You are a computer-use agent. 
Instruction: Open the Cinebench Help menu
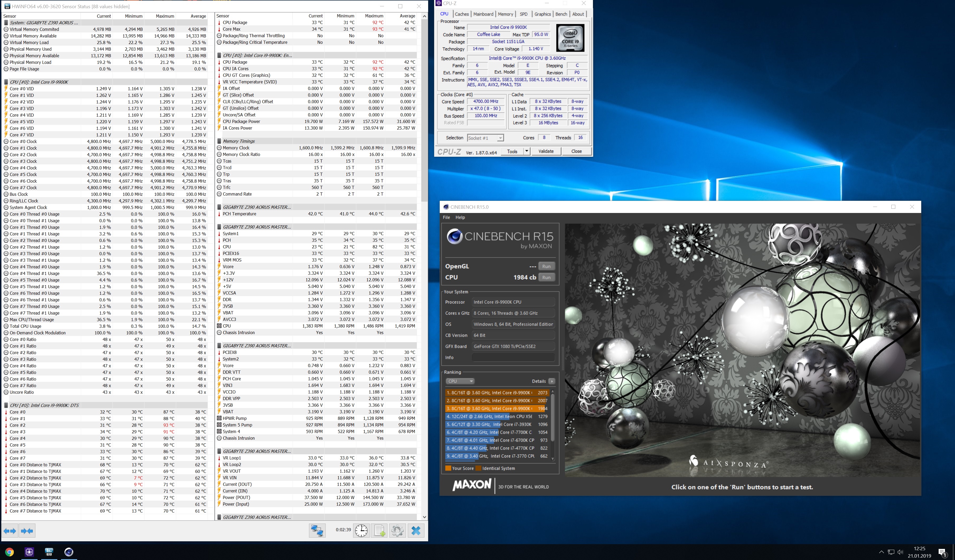click(460, 217)
